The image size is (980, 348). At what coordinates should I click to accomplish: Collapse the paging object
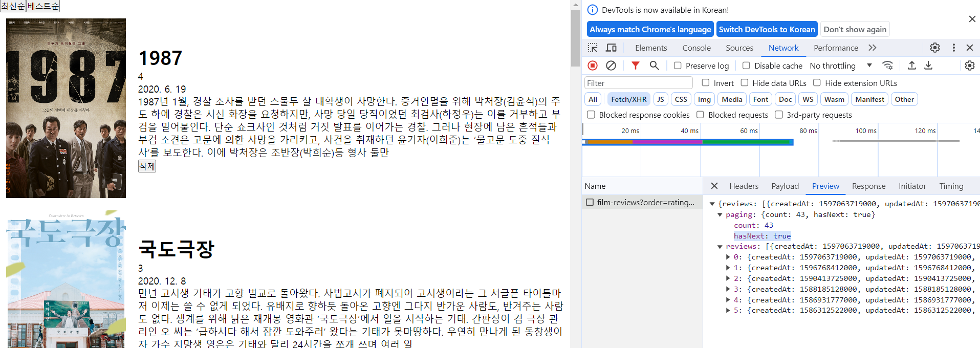[720, 214]
